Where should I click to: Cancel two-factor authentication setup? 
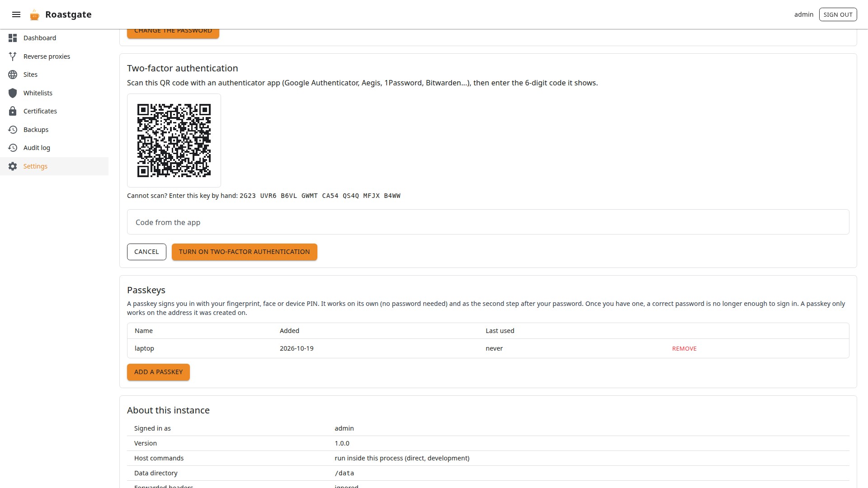click(146, 252)
